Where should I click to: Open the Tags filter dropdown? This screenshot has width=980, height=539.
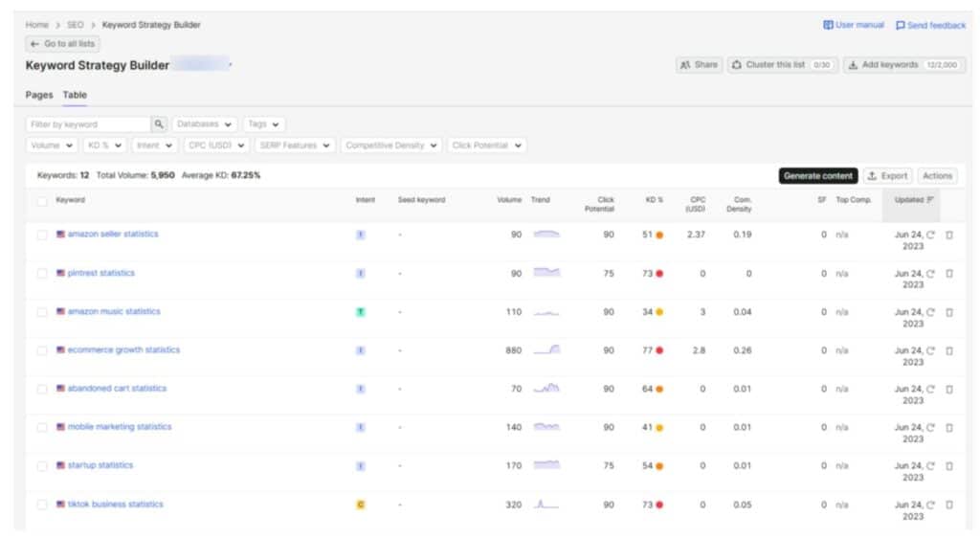click(x=264, y=124)
